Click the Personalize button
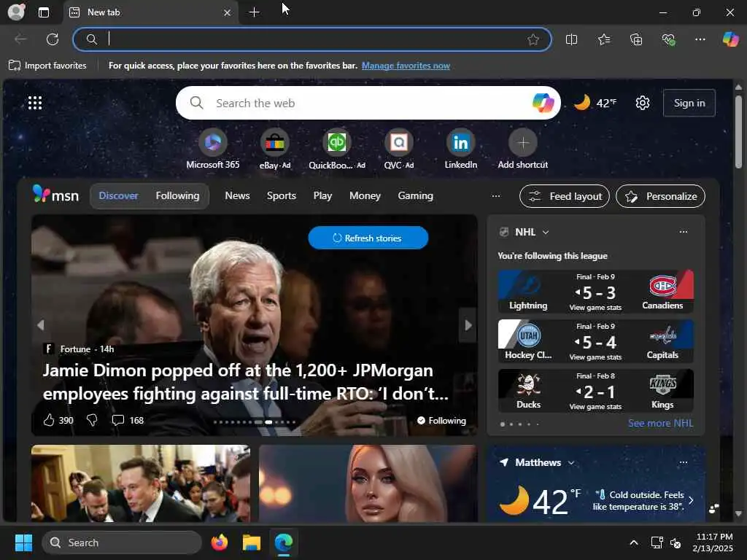 (660, 196)
